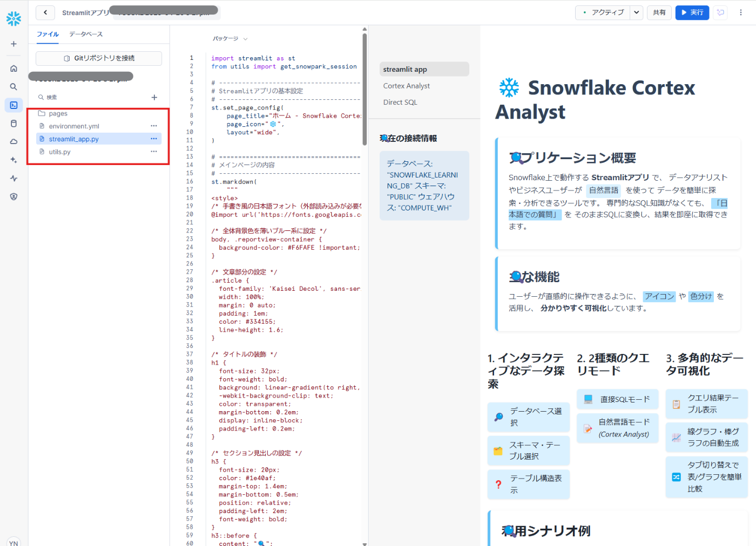
Task: Click the file icon beside utils.py
Action: (42, 152)
